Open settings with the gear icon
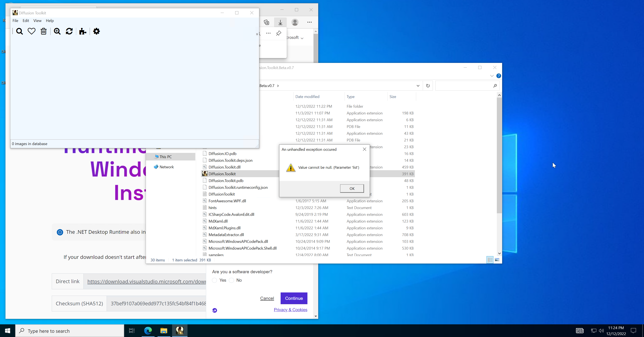 click(96, 31)
